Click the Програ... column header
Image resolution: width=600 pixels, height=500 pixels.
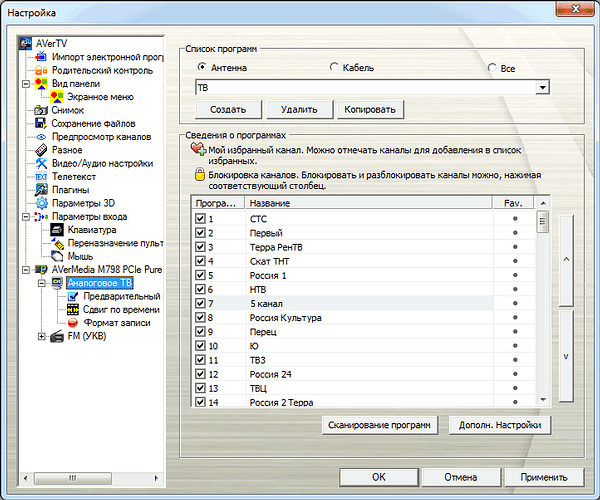218,203
